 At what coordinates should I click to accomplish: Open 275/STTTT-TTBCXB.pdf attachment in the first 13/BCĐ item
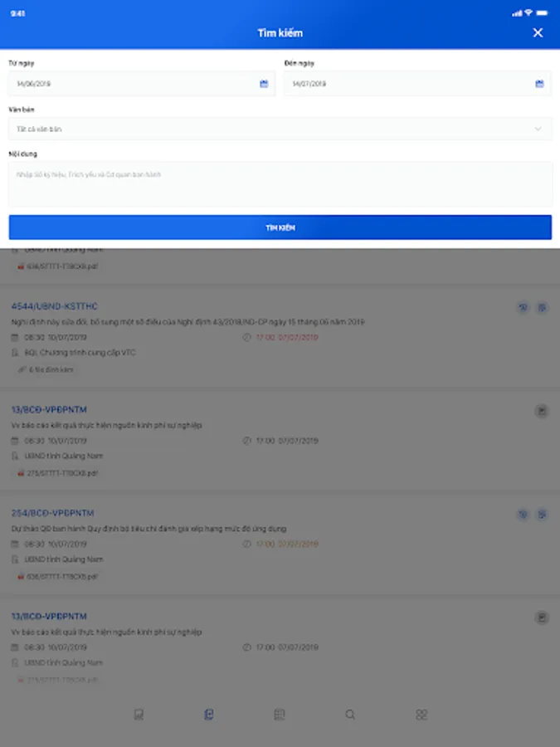click(57, 473)
